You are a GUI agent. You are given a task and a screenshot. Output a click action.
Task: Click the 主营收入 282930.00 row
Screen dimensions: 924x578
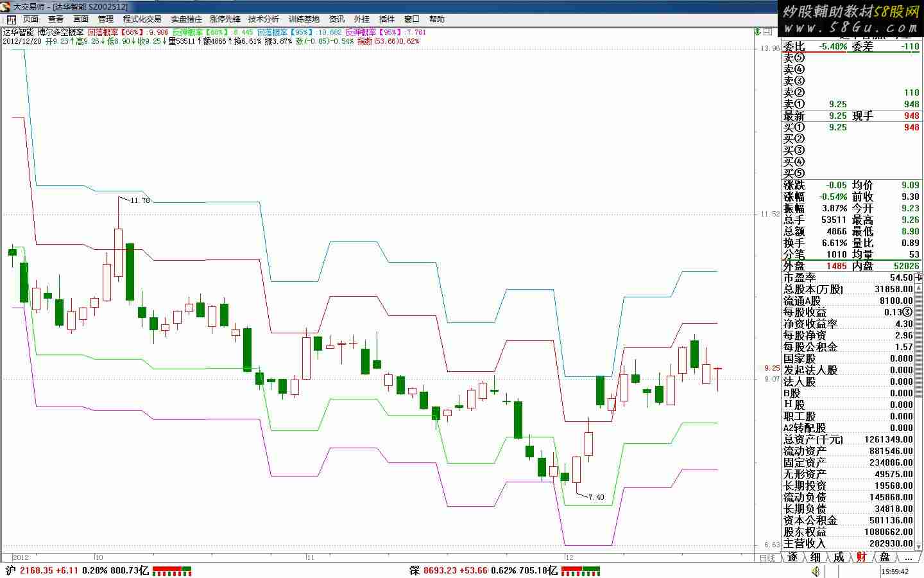pyautogui.click(x=848, y=543)
